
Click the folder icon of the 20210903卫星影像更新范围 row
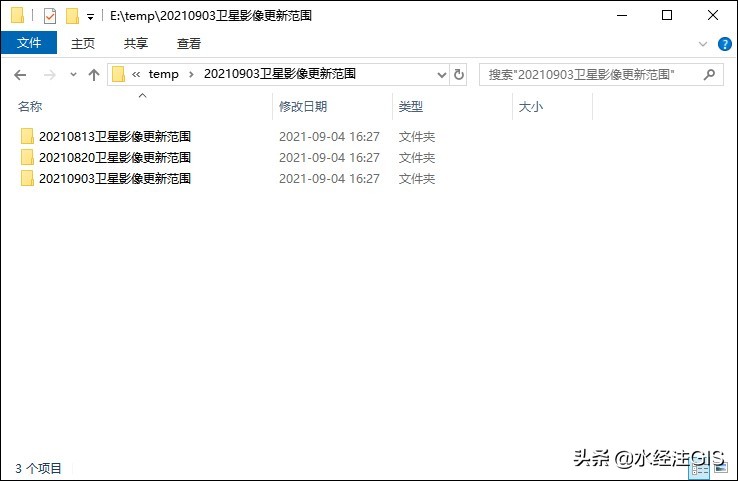[27, 178]
